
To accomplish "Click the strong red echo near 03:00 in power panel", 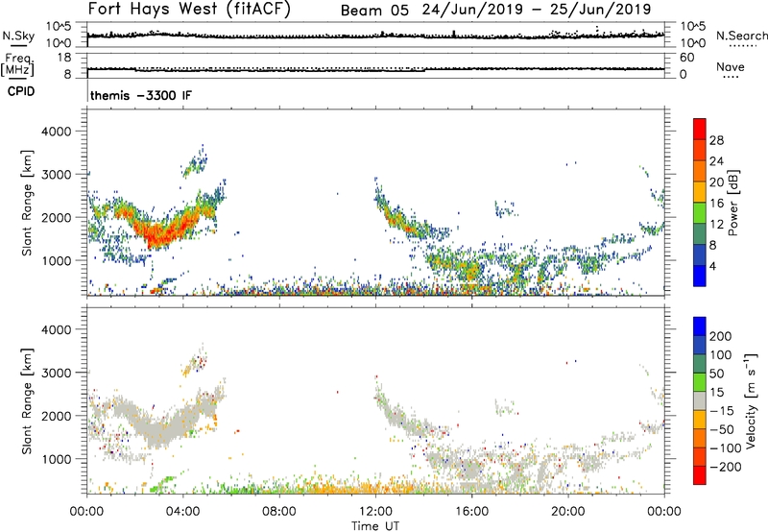I will coord(161,234).
